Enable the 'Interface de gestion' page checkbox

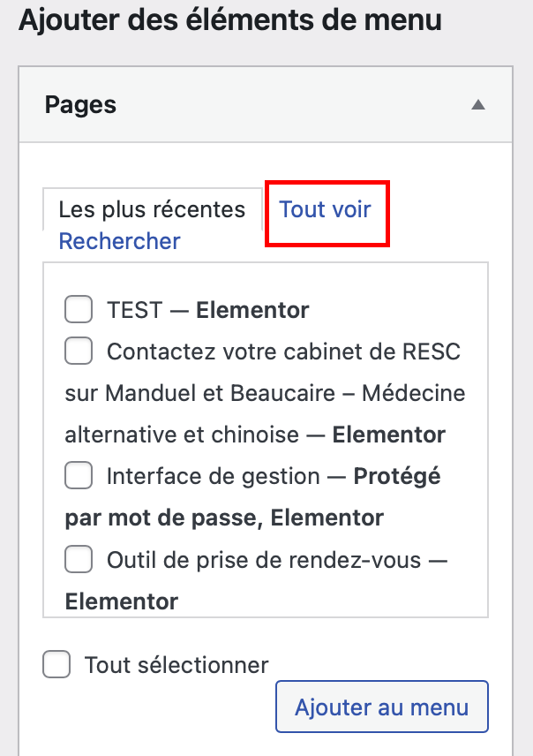pyautogui.click(x=79, y=476)
